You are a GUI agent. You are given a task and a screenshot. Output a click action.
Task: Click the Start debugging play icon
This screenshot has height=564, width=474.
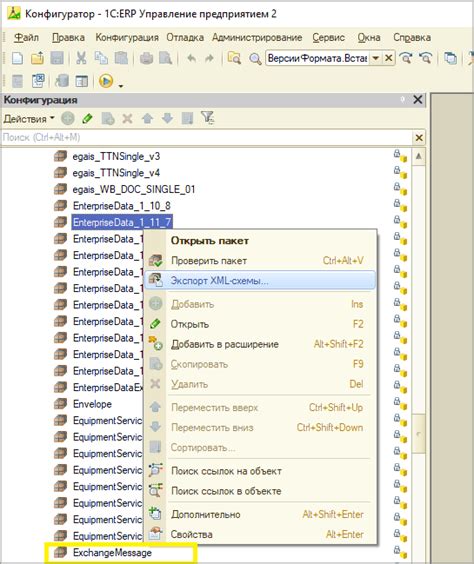pyautogui.click(x=106, y=81)
